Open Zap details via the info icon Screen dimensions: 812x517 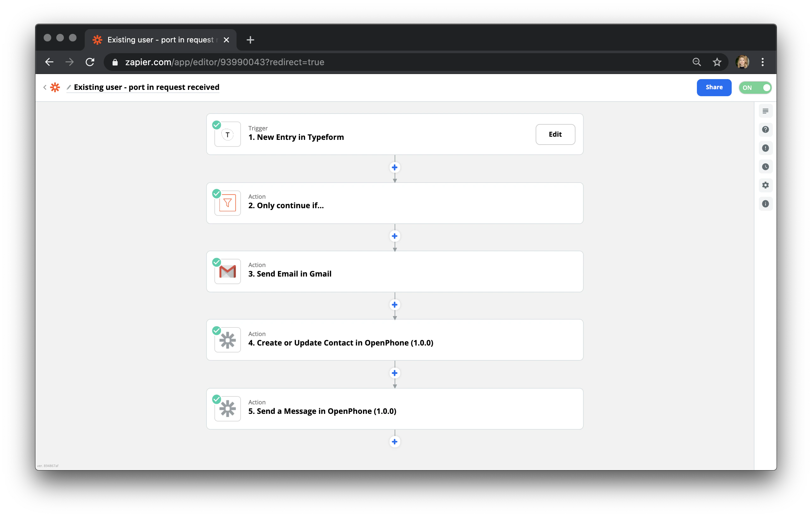(x=766, y=204)
